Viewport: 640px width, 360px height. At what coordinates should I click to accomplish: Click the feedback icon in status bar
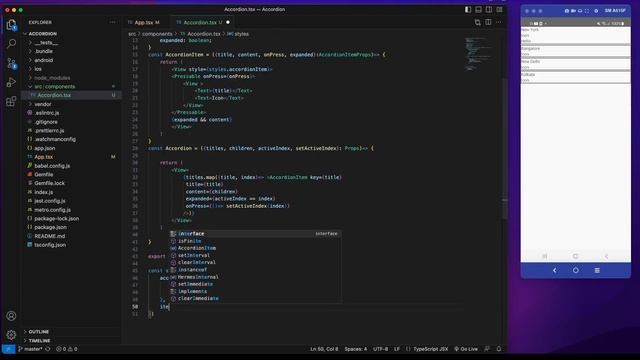click(x=487, y=349)
